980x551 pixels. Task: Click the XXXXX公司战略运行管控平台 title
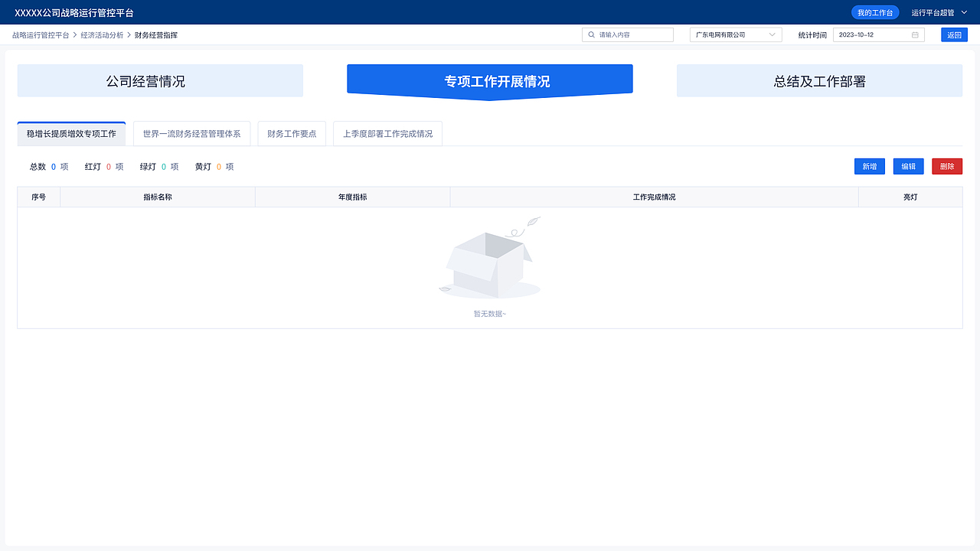tap(74, 13)
